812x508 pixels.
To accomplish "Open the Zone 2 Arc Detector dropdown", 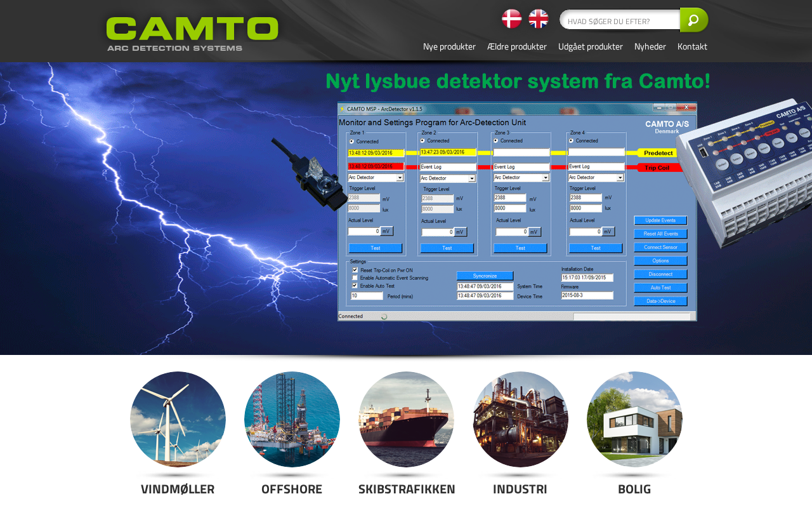I will pyautogui.click(x=448, y=178).
